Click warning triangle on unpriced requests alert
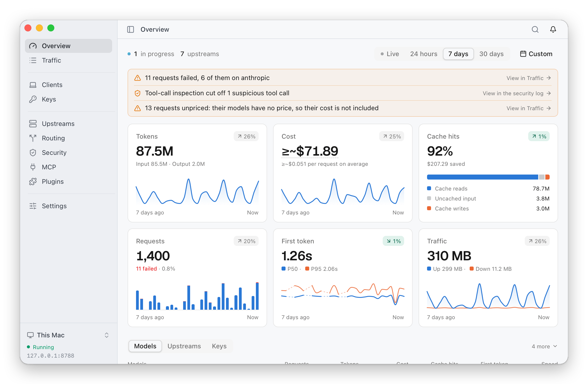This screenshot has height=384, width=588. pyautogui.click(x=138, y=108)
